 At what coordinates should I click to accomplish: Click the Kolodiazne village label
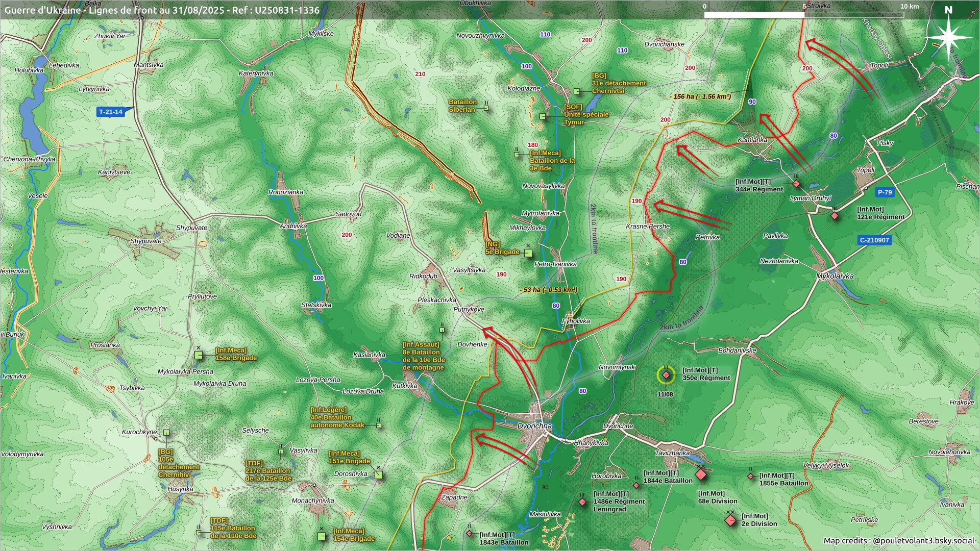click(x=524, y=89)
